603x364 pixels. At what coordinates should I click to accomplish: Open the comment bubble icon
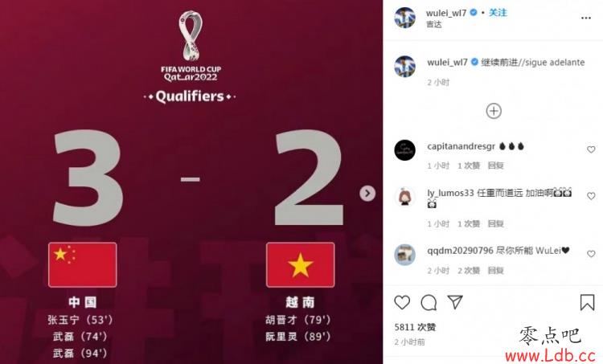click(429, 302)
